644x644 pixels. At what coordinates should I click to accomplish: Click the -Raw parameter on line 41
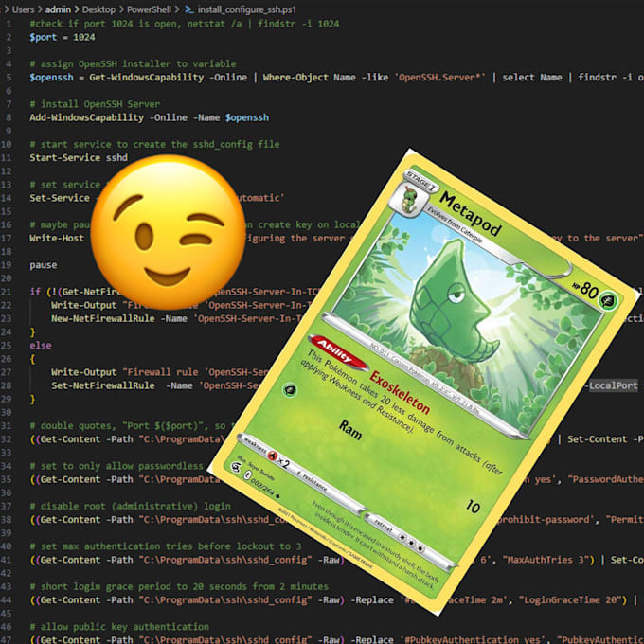coord(329,561)
